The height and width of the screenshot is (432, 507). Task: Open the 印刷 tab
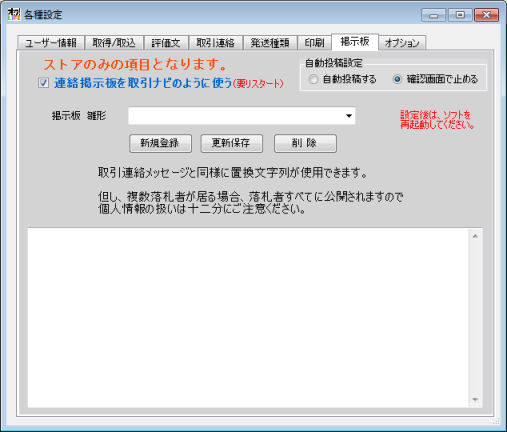click(x=314, y=43)
